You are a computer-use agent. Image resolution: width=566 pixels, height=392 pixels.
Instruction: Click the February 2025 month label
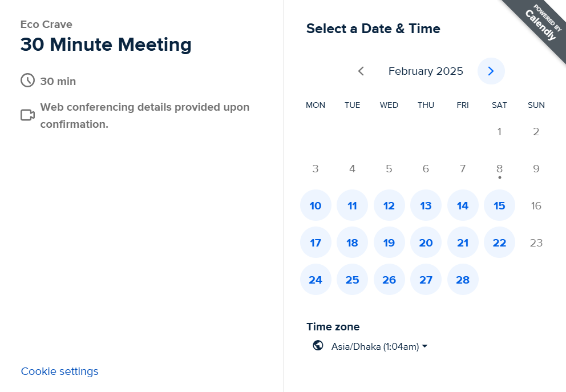[x=426, y=71]
